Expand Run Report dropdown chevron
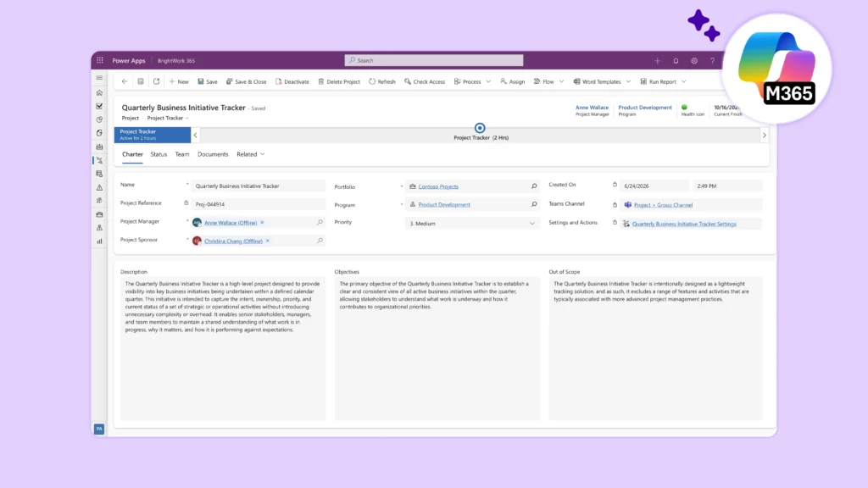 (x=684, y=82)
